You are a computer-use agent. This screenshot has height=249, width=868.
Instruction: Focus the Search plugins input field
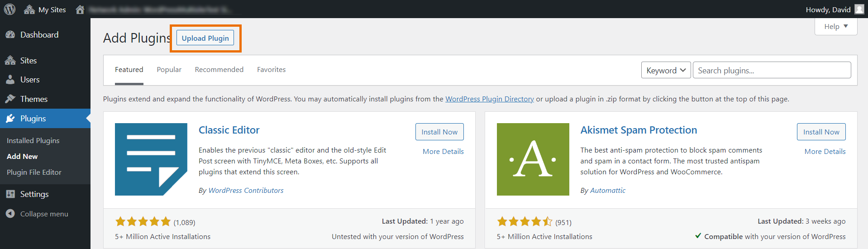[x=772, y=70]
